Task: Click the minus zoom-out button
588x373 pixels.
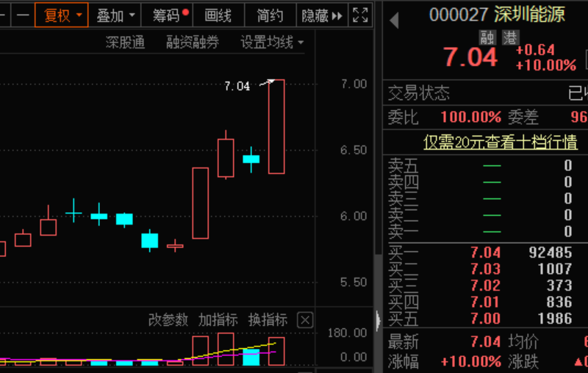Action: [23, 15]
